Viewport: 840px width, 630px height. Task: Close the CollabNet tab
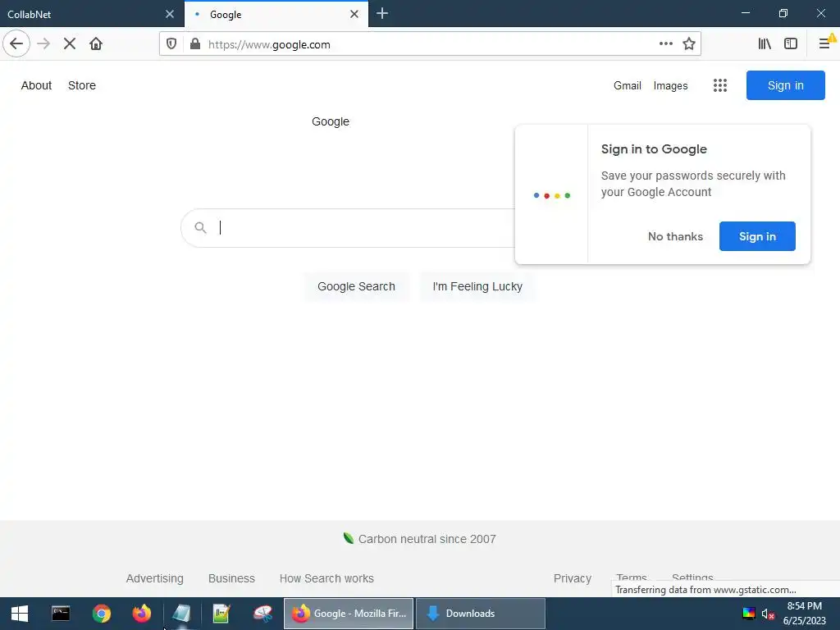170,14
